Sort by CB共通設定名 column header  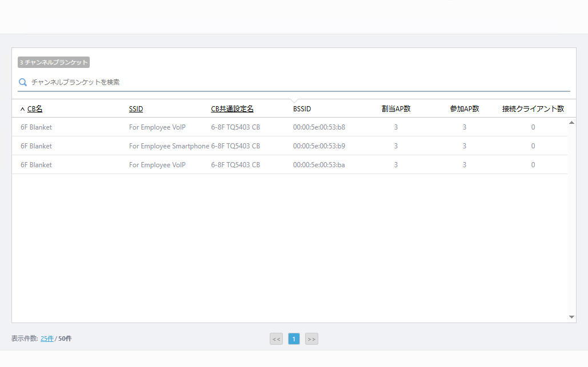point(232,108)
